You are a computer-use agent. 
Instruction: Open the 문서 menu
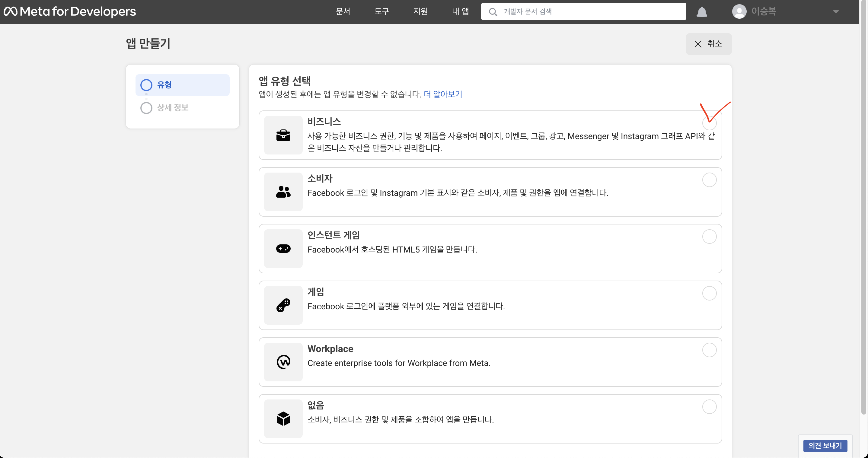[343, 11]
